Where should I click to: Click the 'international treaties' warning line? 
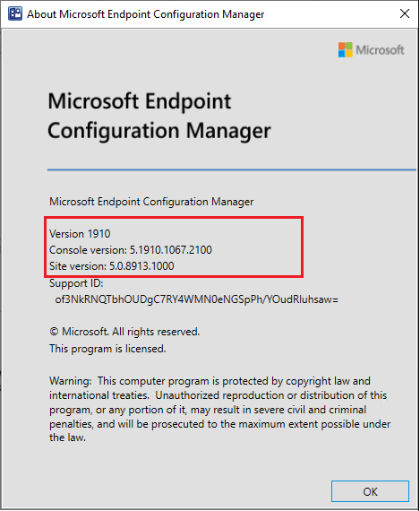[x=219, y=395]
